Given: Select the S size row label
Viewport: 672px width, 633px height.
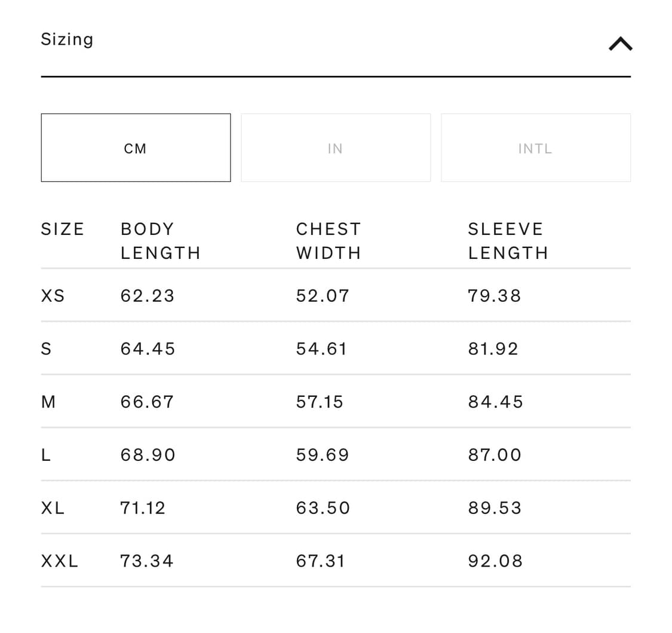Looking at the screenshot, I should pos(46,349).
